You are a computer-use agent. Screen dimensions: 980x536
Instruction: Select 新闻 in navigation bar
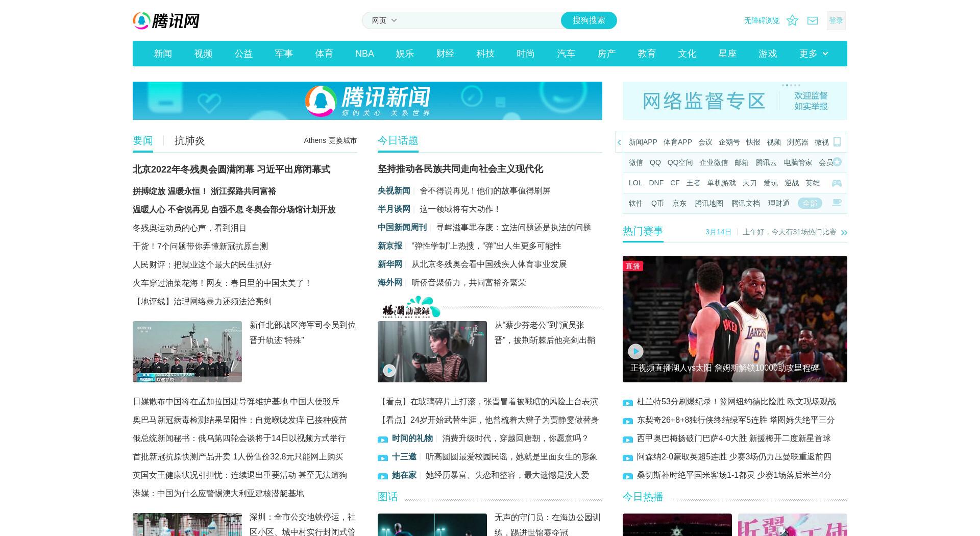(163, 54)
